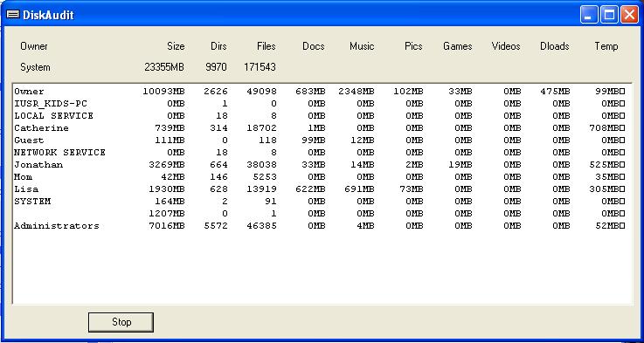Click Lisa's 73MB pics value
Screen dimensions: 644x343
coord(411,189)
